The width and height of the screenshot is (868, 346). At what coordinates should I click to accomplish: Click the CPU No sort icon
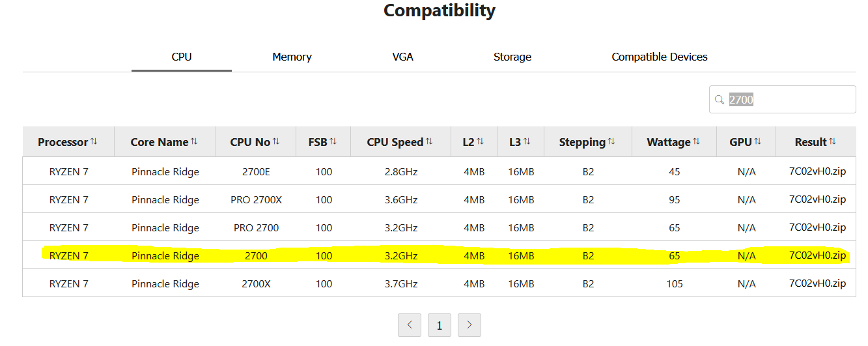point(276,141)
